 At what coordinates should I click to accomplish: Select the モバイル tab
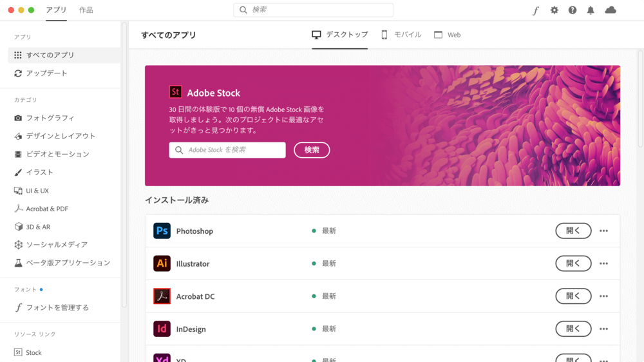(401, 35)
